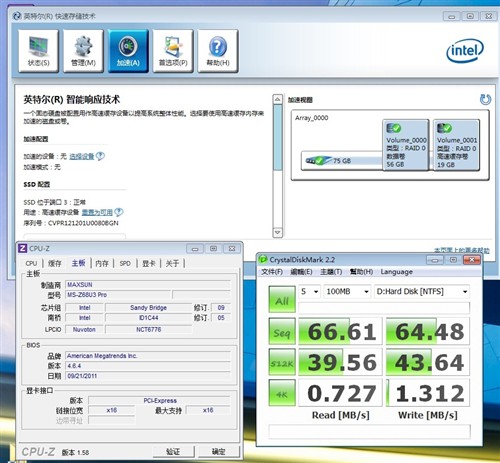Click the CPU-Z purple Z title icon

coord(22,248)
